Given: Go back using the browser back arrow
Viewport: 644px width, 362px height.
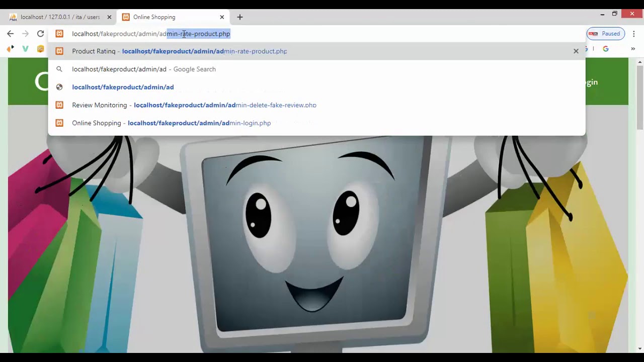Looking at the screenshot, I should [x=11, y=34].
